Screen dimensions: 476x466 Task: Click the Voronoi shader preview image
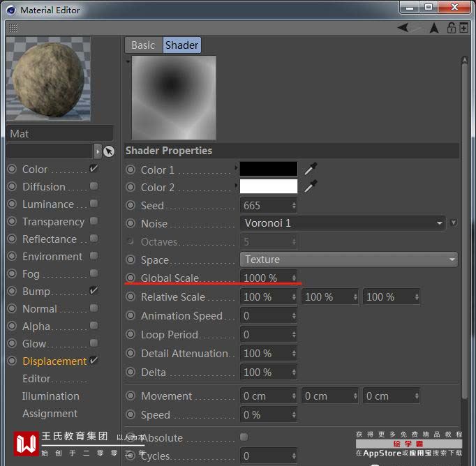tap(174, 98)
